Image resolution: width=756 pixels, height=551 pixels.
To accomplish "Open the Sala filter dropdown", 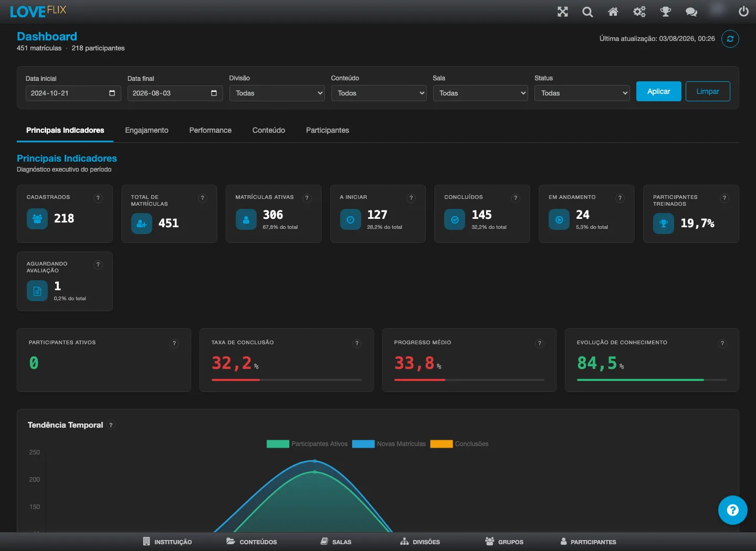I will pyautogui.click(x=480, y=93).
